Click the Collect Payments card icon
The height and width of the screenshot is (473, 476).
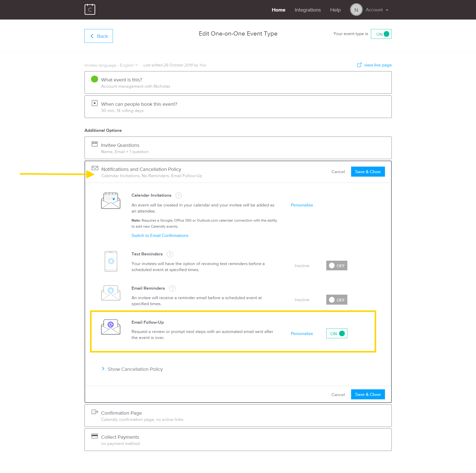click(x=95, y=436)
